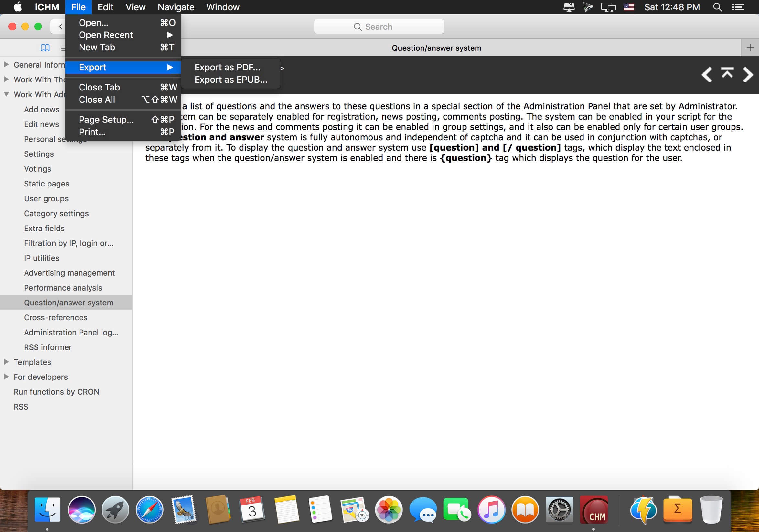Click the Performance analysis sidebar item

[x=62, y=288]
